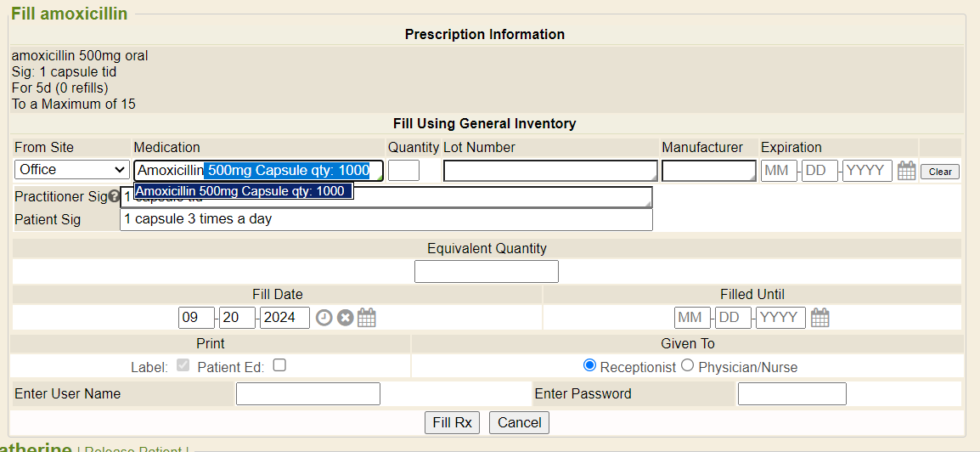The height and width of the screenshot is (452, 980).
Task: Select the Receptionist radio button
Action: click(x=590, y=365)
